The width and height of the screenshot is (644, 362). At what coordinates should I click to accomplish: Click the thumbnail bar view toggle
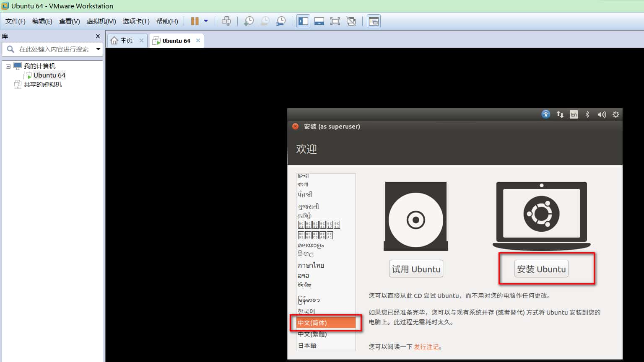(319, 21)
